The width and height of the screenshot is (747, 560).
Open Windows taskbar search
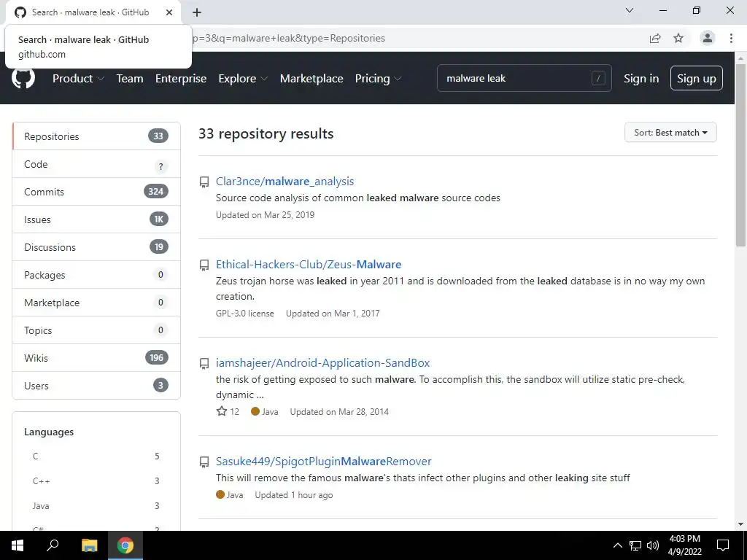53,545
